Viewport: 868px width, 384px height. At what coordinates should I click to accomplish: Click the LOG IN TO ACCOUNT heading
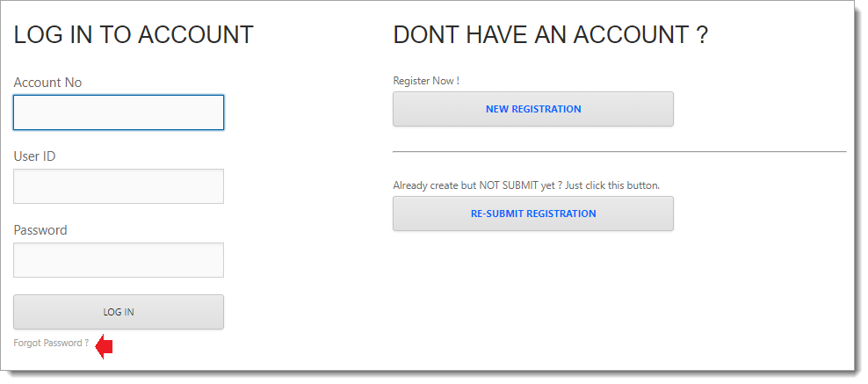click(134, 35)
